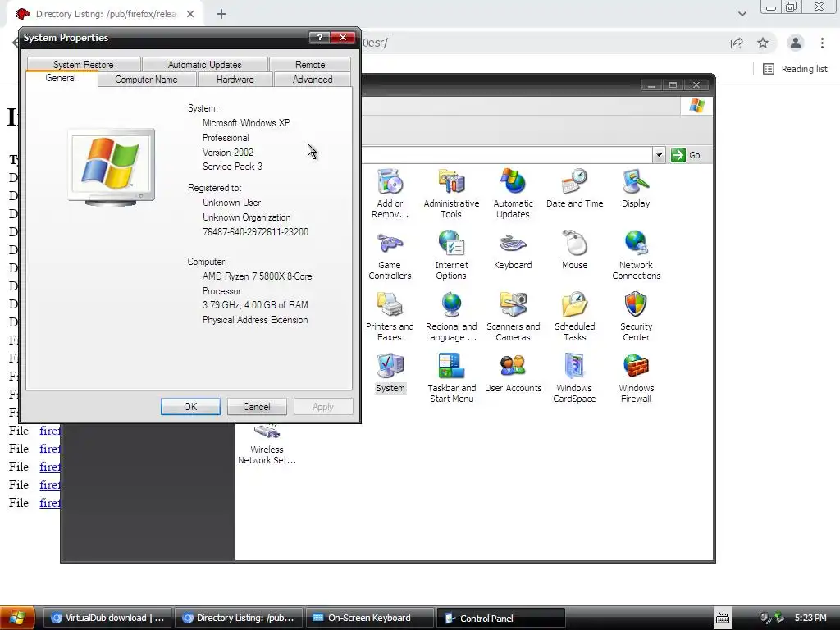This screenshot has height=630, width=840.
Task: Click the keyboard tray icon in taskbar
Action: point(723,619)
